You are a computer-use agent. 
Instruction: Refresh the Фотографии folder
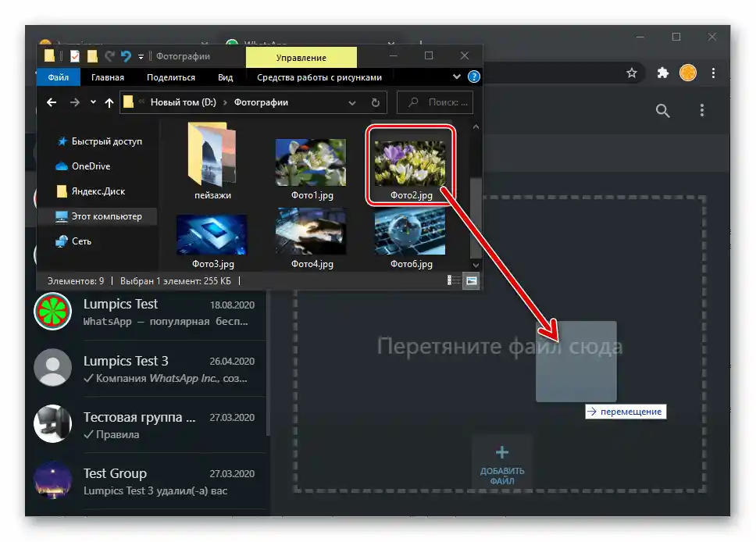pos(376,103)
